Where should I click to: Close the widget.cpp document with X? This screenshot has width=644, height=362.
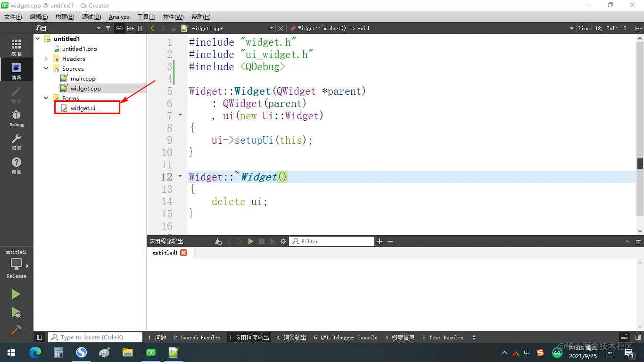pyautogui.click(x=281, y=28)
